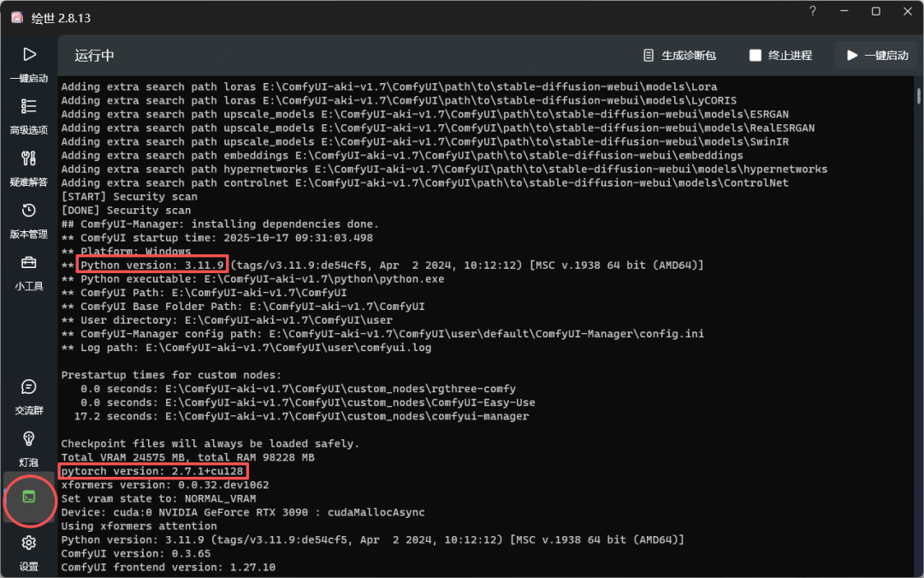Click 生成诊断包 generate diagnostic package button
This screenshot has height=578, width=924.
pyautogui.click(x=678, y=56)
